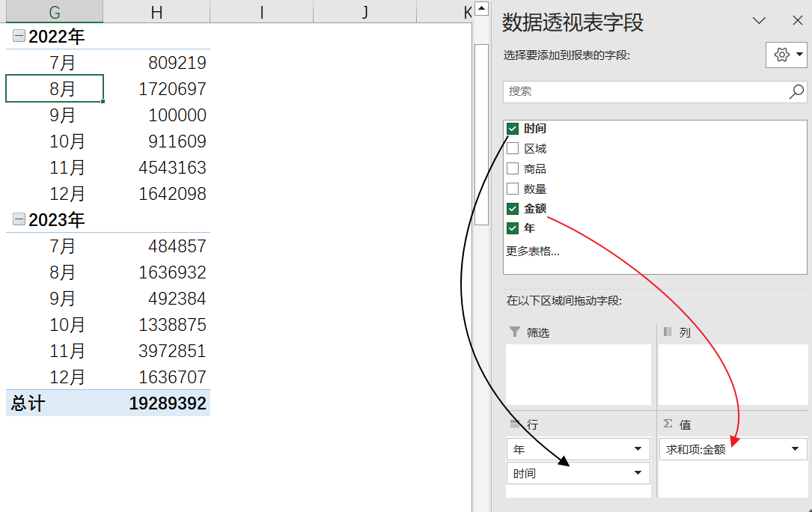Click the 金额 field name
The image size is (812, 512).
(535, 208)
